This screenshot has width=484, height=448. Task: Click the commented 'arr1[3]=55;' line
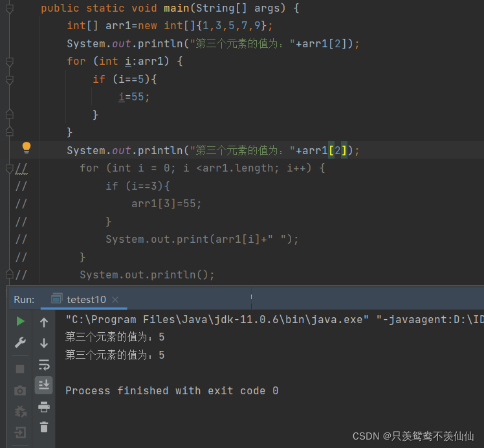166,204
